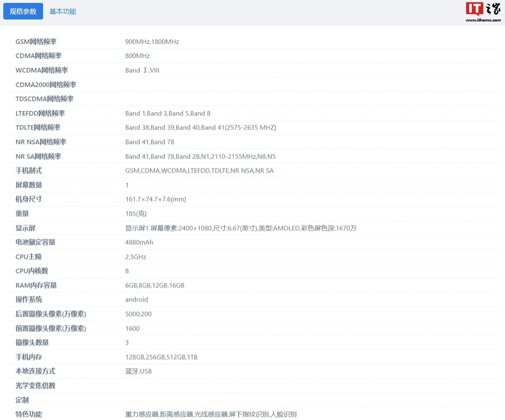Click the 185(克) weight value
505x420 pixels.
point(136,214)
